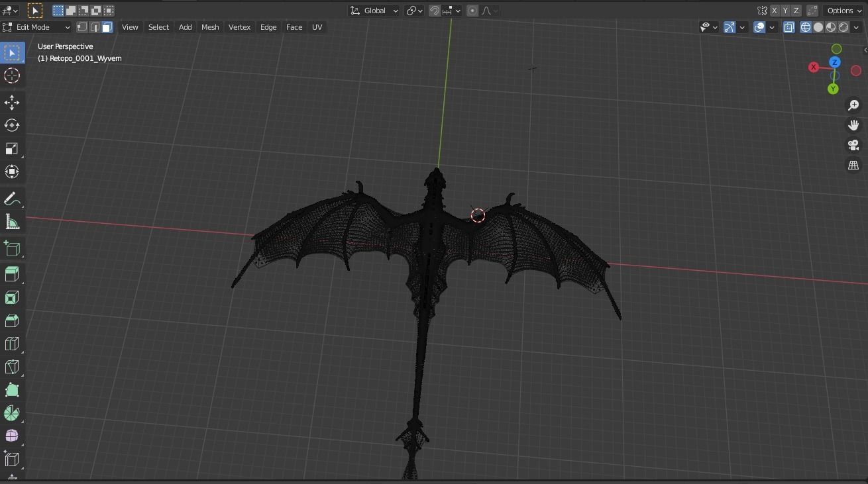The image size is (868, 484).
Task: Select the Poly Build tool
Action: click(x=12, y=390)
